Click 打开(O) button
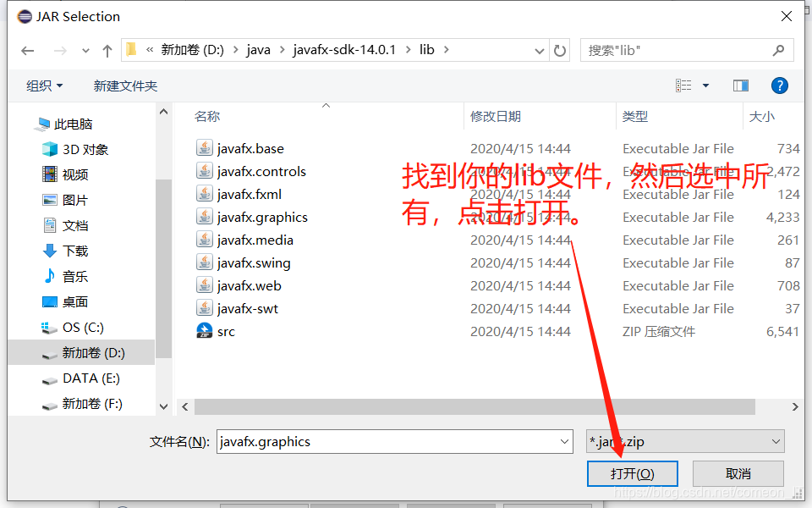This screenshot has height=508, width=812. [x=633, y=474]
